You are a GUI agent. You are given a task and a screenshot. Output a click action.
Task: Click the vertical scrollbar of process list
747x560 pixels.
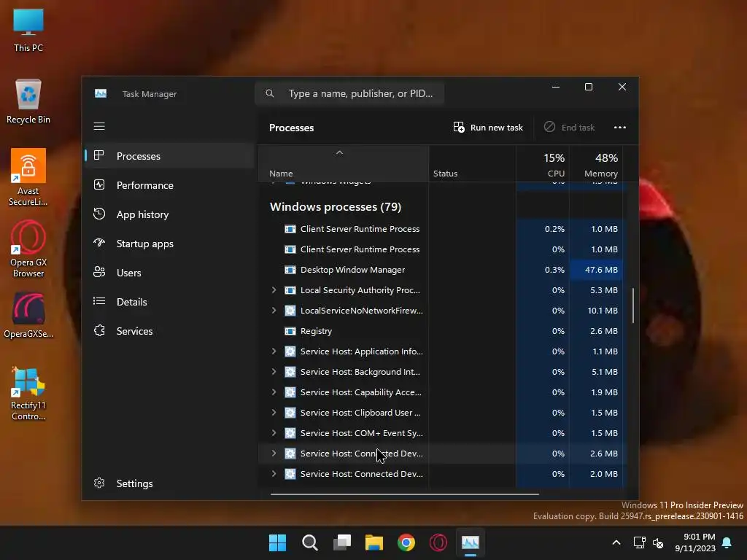[x=633, y=306]
